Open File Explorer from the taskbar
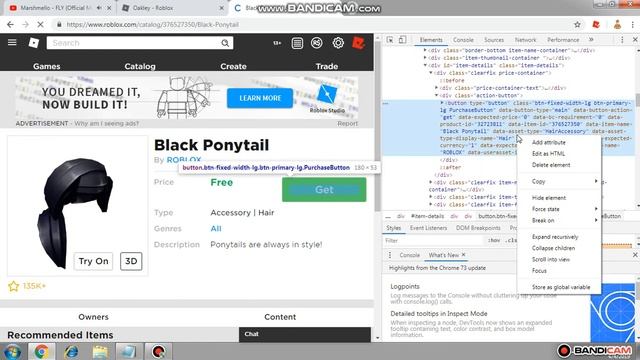Image resolution: width=640 pixels, height=360 pixels. click(100, 351)
